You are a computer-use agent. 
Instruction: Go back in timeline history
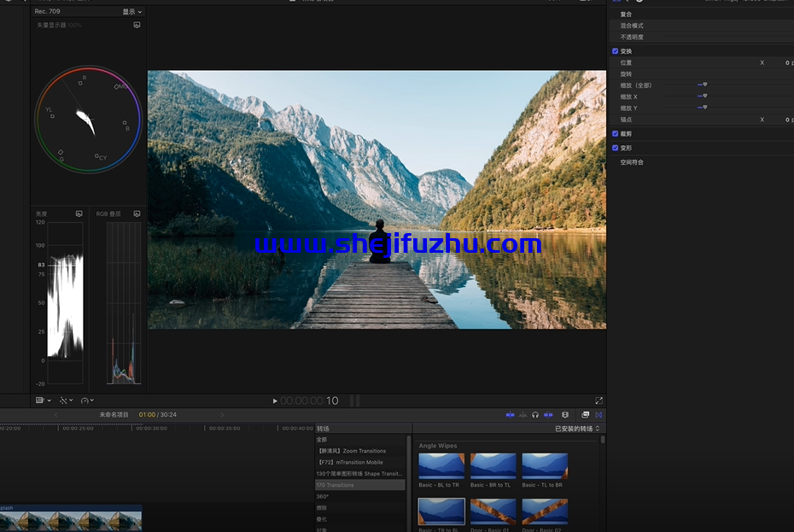tap(55, 415)
